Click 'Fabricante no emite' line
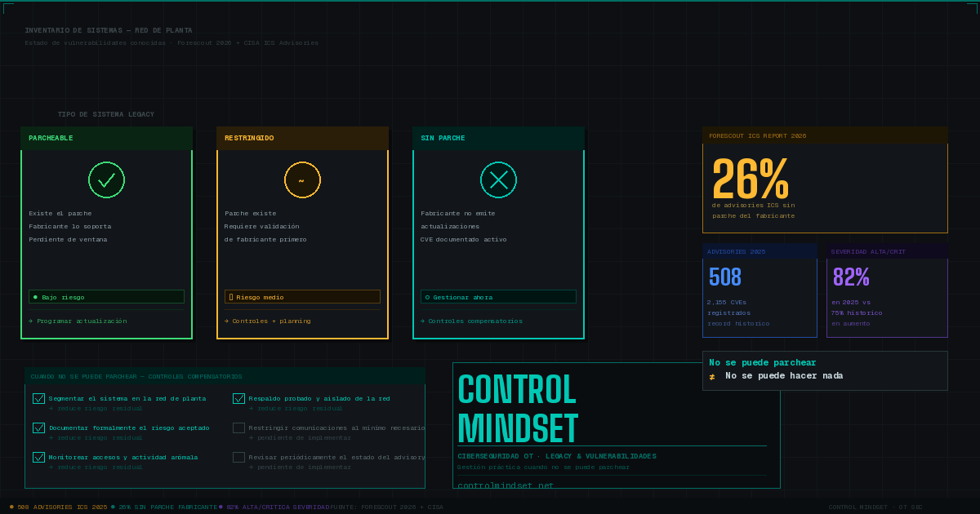Image resolution: width=980 pixels, height=514 pixels. coord(458,213)
